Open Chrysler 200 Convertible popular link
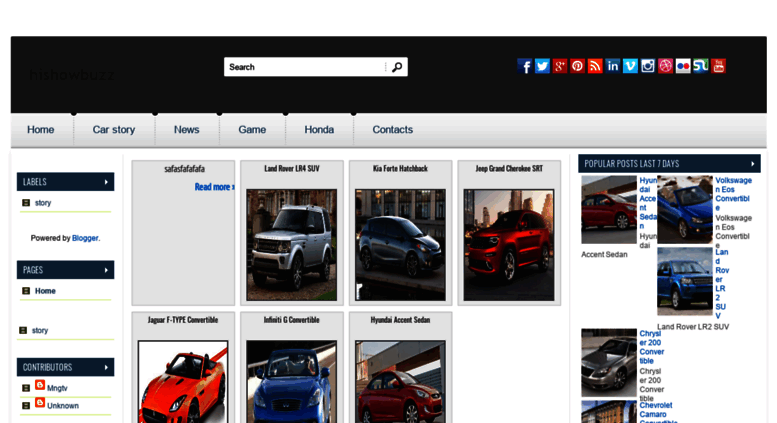Screen dimensions: 777x423 (x=652, y=347)
